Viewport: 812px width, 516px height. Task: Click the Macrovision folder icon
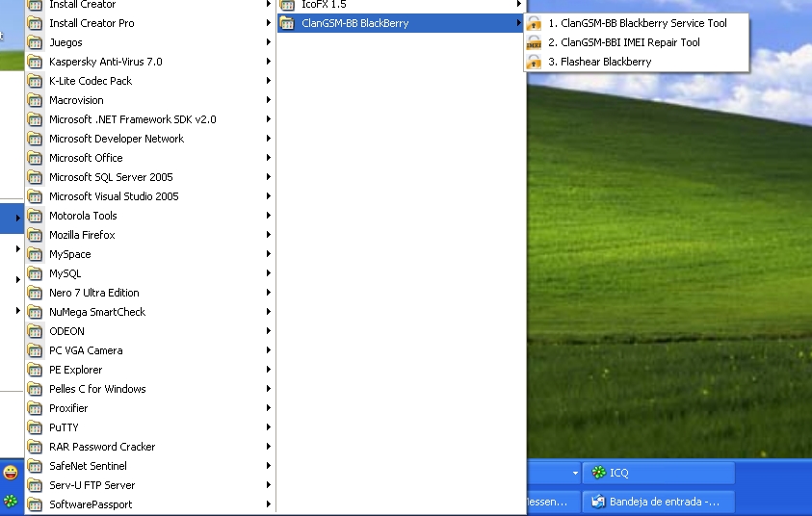click(x=35, y=100)
